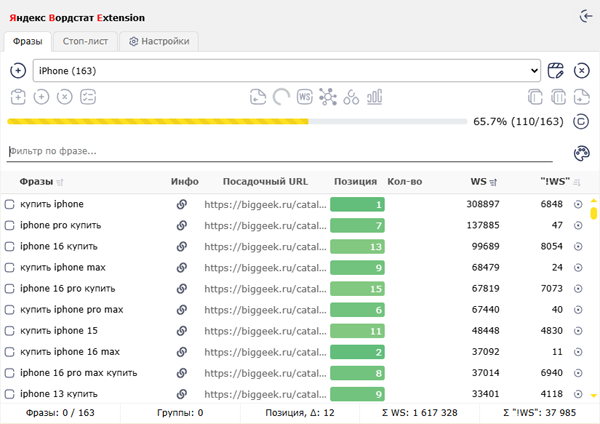
Task: Select the iphone pro купить row checkbox
Action: pyautogui.click(x=10, y=225)
